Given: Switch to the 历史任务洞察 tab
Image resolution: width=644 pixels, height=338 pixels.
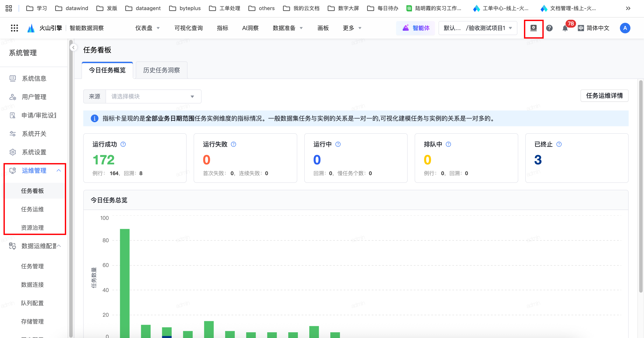Looking at the screenshot, I should 161,70.
